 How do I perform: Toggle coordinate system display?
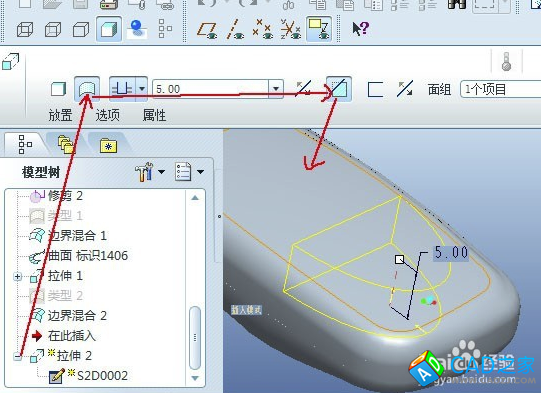(x=291, y=29)
